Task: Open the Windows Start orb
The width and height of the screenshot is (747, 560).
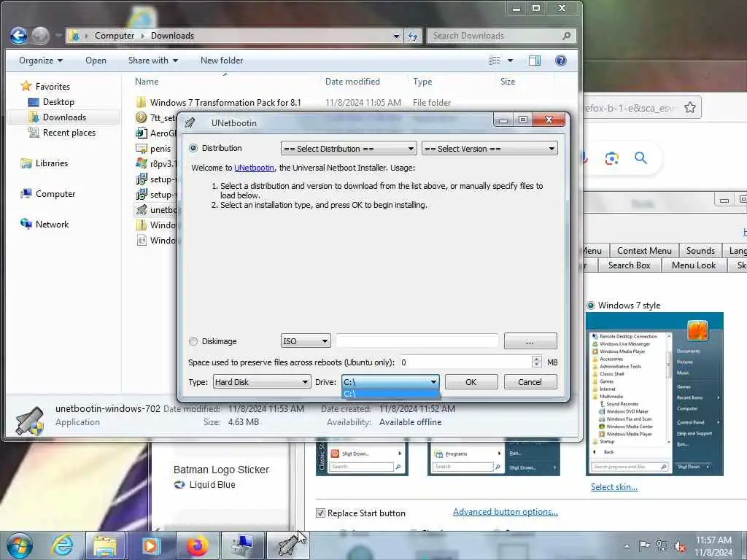Action: (x=19, y=545)
